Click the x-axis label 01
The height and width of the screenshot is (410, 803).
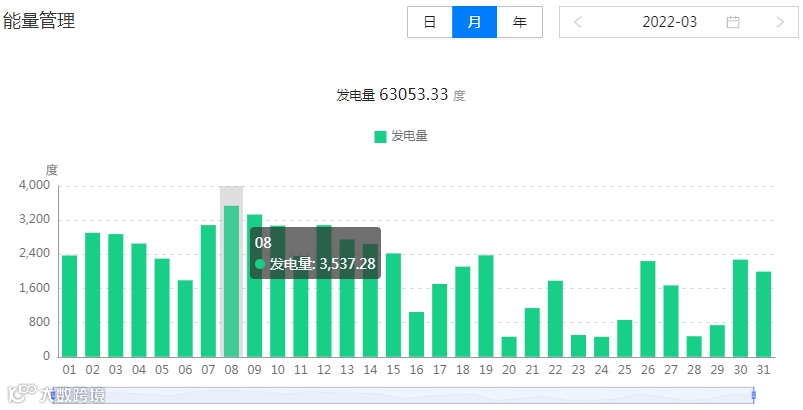click(70, 370)
